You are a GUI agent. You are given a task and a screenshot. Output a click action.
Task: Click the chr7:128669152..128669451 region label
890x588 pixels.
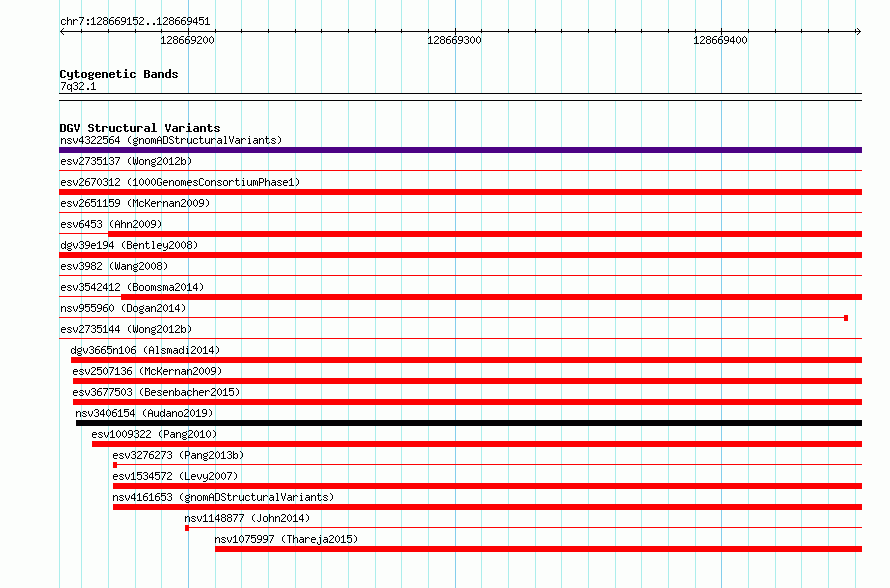pos(135,22)
